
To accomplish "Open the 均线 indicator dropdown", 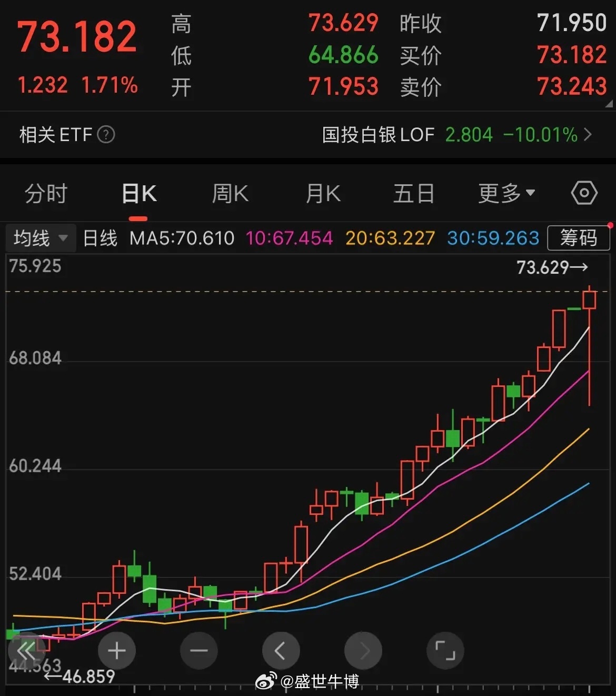I will tap(39, 238).
